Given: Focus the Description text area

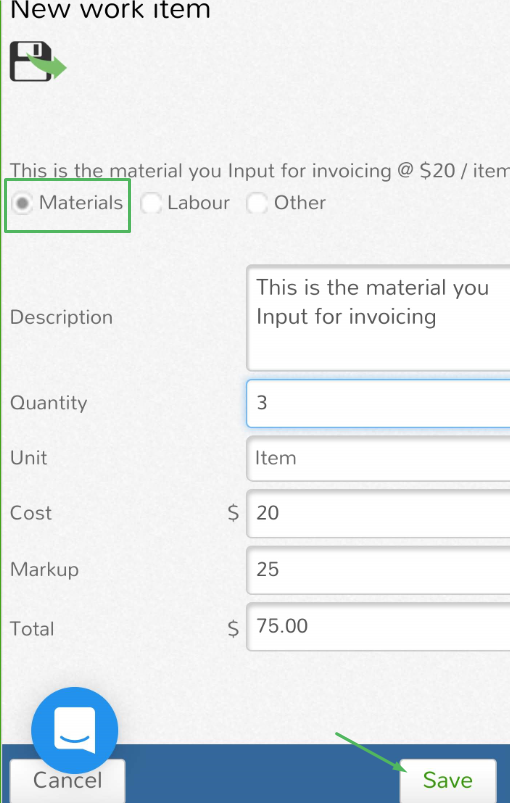Looking at the screenshot, I should pyautogui.click(x=378, y=318).
